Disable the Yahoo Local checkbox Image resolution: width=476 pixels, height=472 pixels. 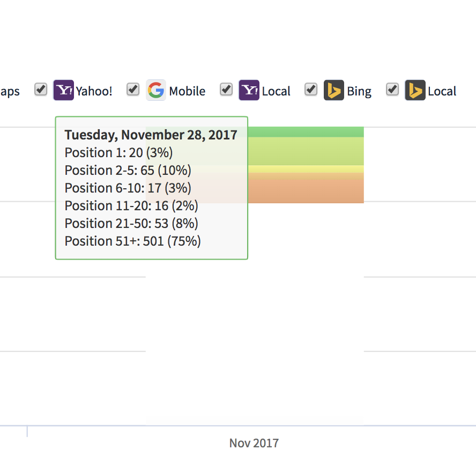[x=226, y=90]
